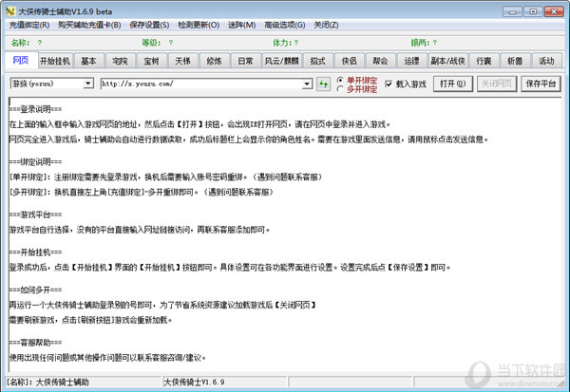Switch to the 斩兽 tab
Screen dimensions: 570x392
pyautogui.click(x=515, y=61)
